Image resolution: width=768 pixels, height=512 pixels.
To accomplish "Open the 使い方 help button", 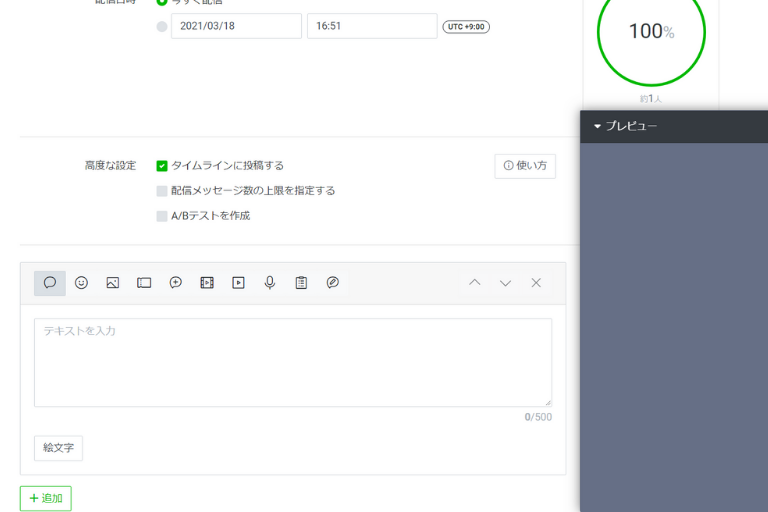I will click(525, 166).
